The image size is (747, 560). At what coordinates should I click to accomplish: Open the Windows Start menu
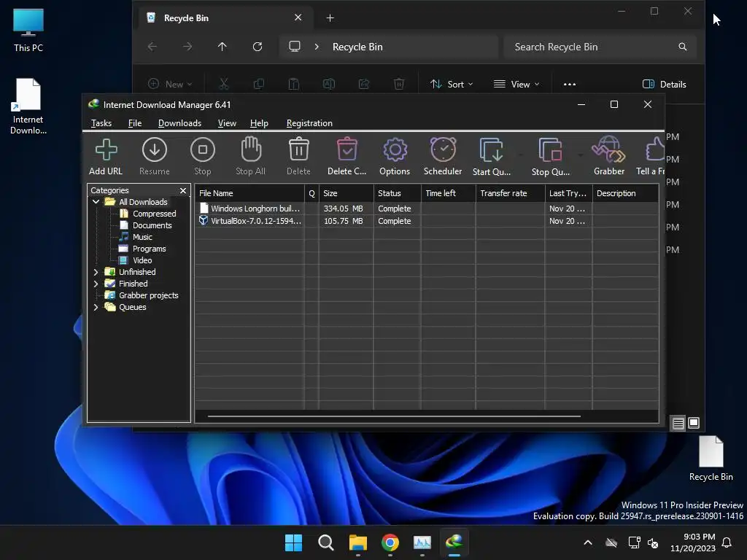pyautogui.click(x=293, y=542)
